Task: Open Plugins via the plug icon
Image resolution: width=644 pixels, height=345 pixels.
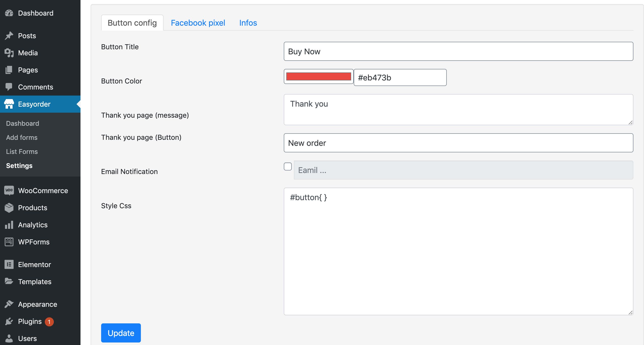Action: point(9,321)
